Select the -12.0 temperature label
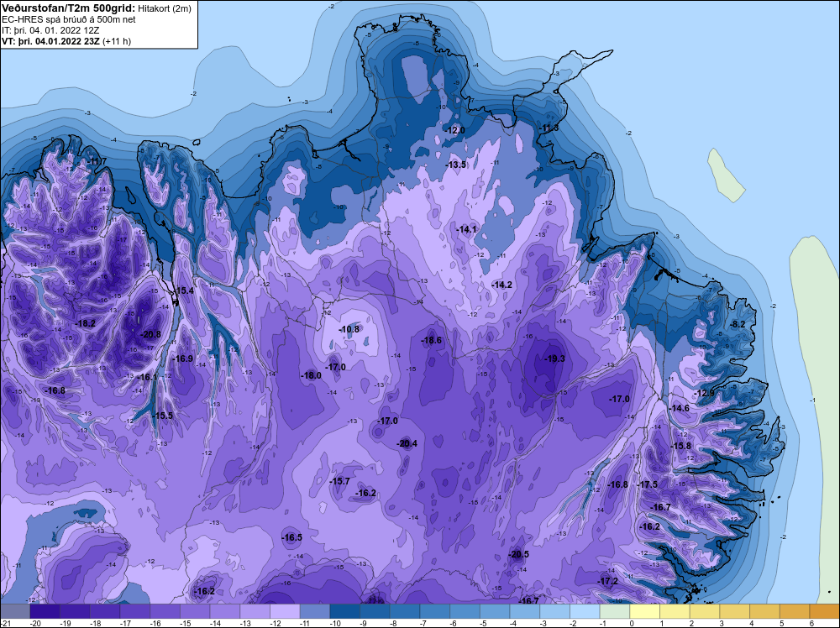Image resolution: width=840 pixels, height=628 pixels. (454, 130)
